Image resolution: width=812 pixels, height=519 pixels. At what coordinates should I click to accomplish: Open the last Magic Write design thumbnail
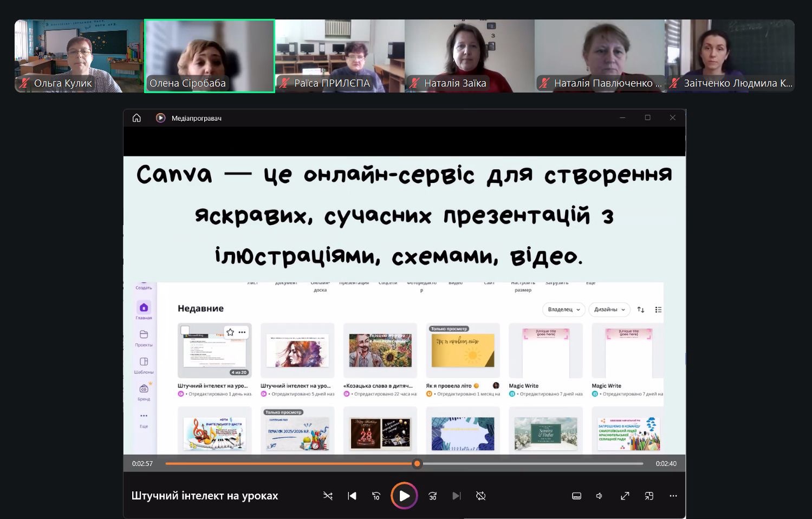(x=627, y=351)
